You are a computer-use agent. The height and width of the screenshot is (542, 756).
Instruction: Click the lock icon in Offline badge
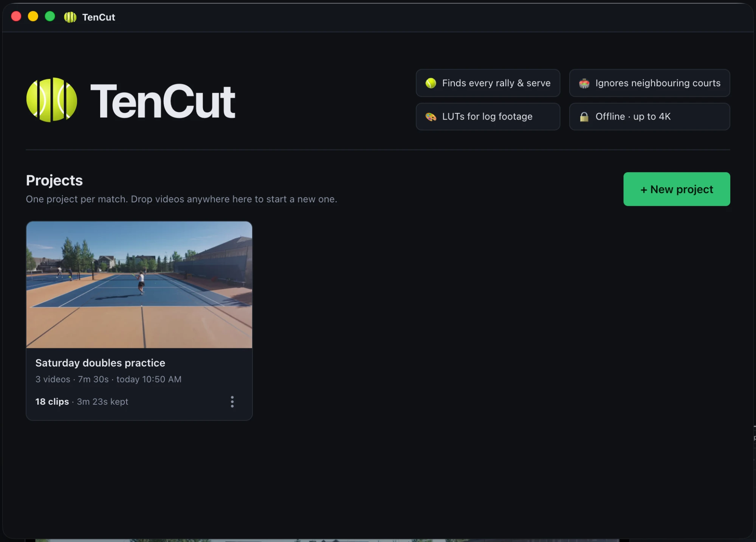584,117
